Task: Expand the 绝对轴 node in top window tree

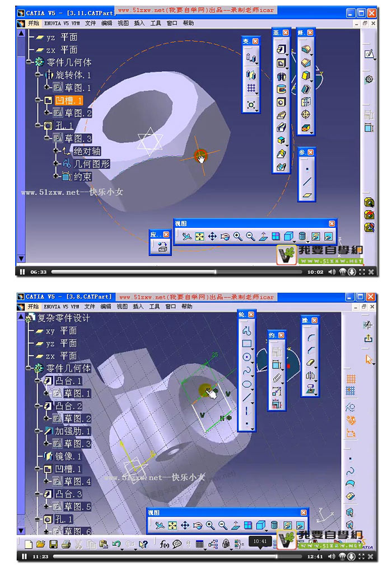Action: tap(55, 151)
